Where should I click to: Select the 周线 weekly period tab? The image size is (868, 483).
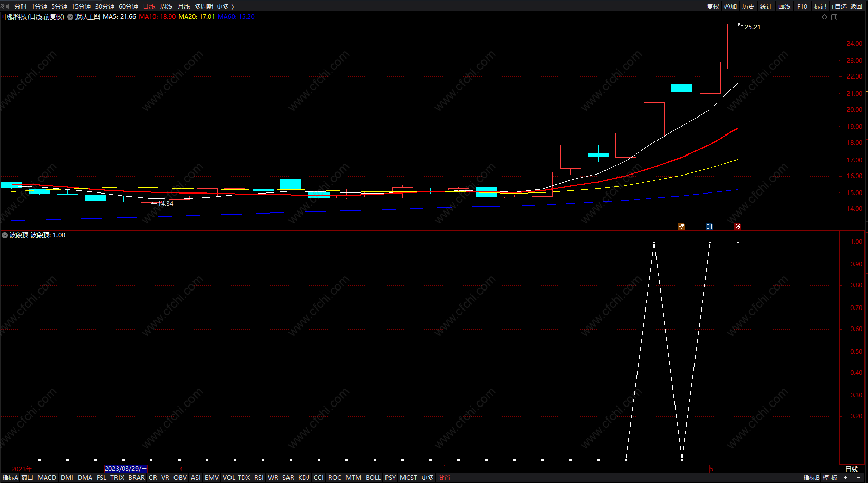(166, 7)
